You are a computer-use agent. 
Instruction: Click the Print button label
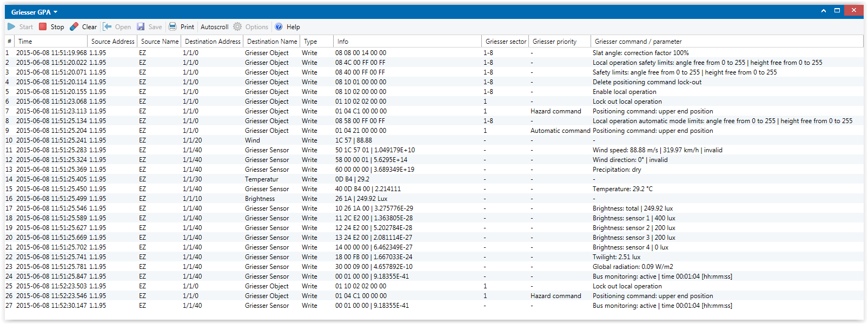(187, 27)
